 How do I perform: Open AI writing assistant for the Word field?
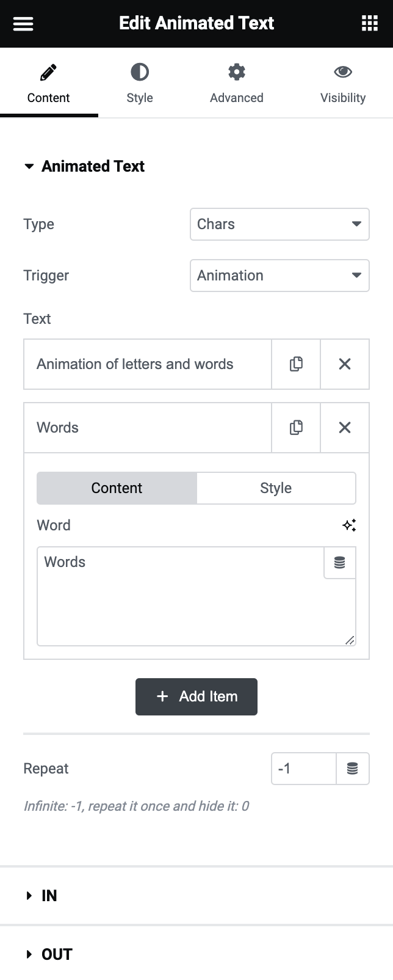348,525
